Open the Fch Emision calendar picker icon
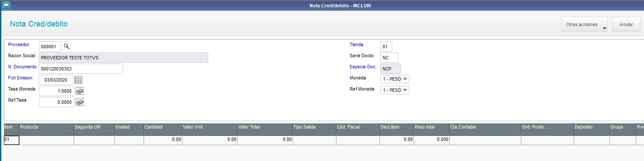The width and height of the screenshot is (644, 161). pos(78,80)
